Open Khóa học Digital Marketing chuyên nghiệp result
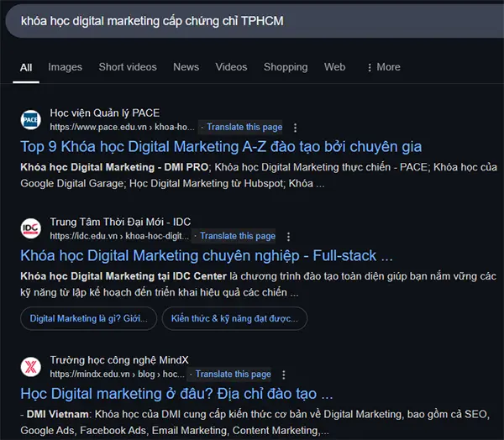The height and width of the screenshot is (440, 504). [x=207, y=256]
